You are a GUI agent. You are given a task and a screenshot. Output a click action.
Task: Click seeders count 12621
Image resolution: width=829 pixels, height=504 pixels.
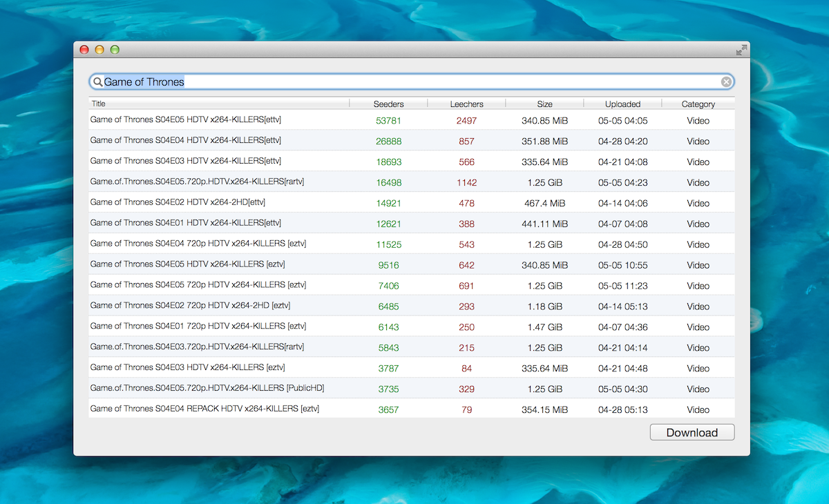(389, 224)
